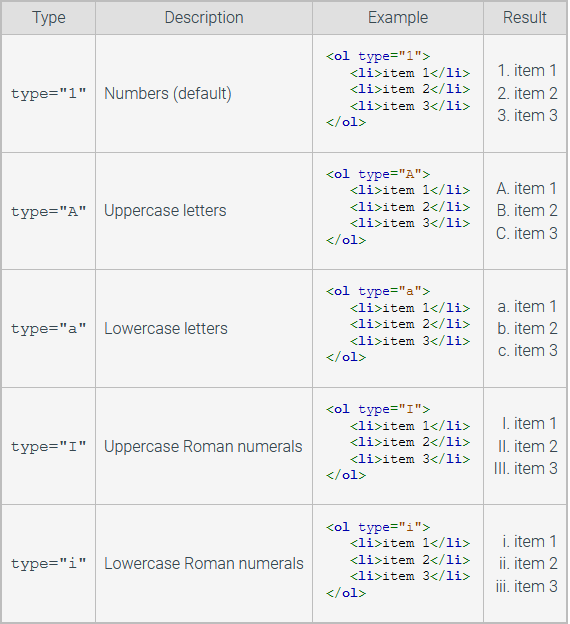Select the type="I" cell
570x624 pixels.
(x=49, y=446)
